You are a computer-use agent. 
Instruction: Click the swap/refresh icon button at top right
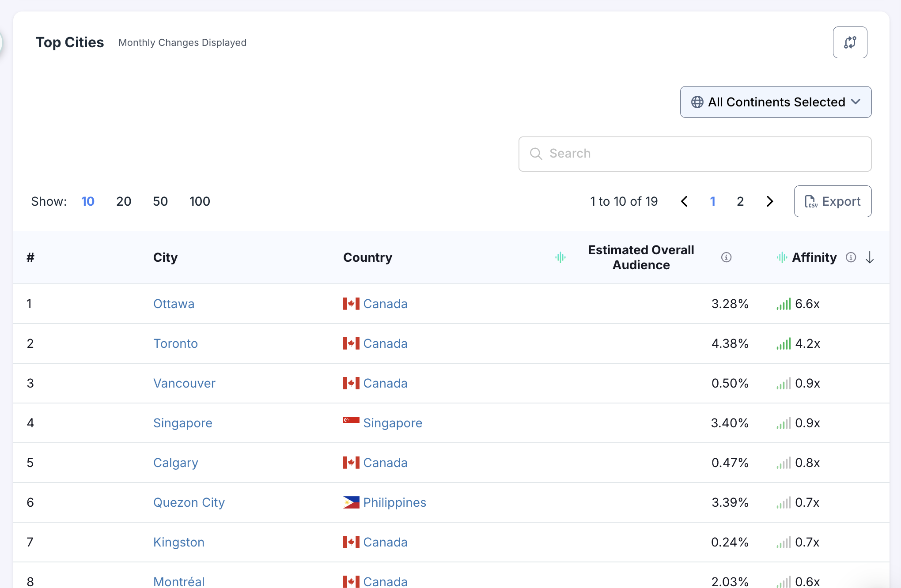click(850, 42)
